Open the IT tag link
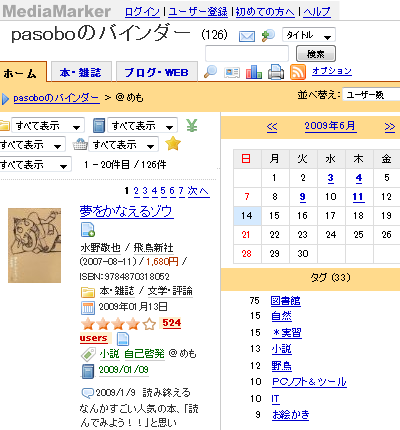 tap(275, 399)
